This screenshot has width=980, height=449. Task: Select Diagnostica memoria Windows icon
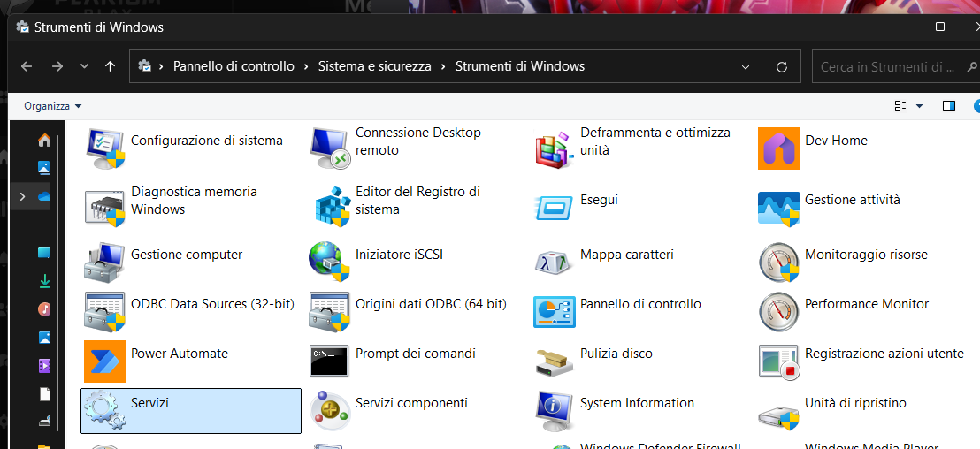coord(105,208)
